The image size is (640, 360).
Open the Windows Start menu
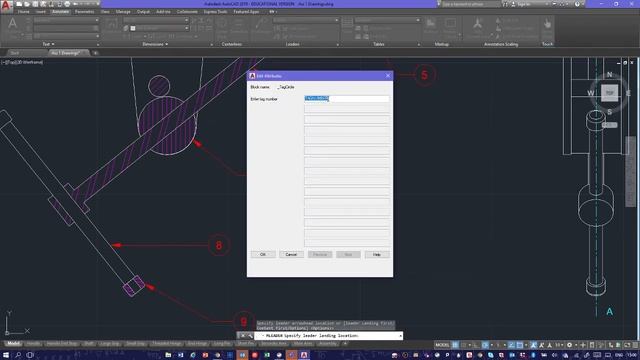(x=6, y=355)
